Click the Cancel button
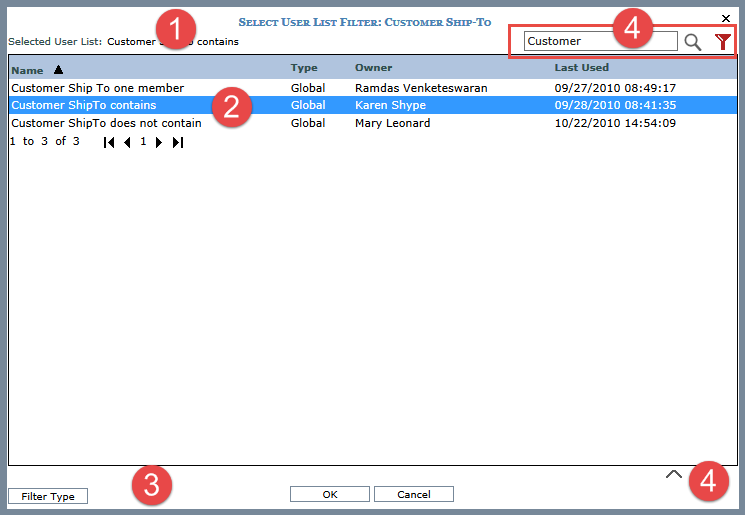 point(413,494)
